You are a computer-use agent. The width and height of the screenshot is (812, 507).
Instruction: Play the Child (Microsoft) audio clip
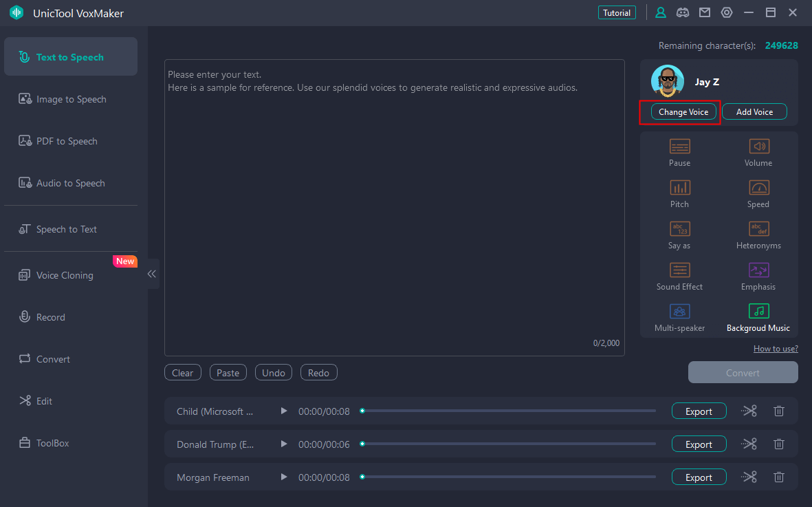[x=283, y=411]
